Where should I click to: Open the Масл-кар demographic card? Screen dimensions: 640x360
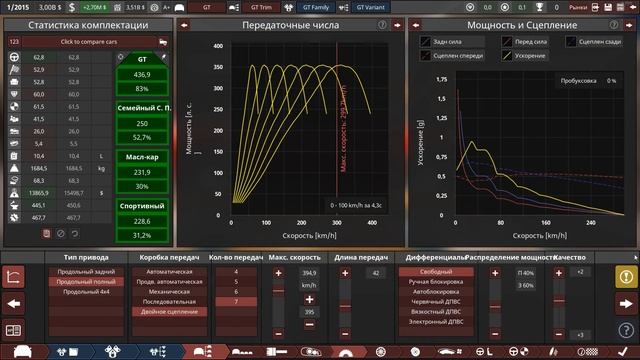coord(142,171)
